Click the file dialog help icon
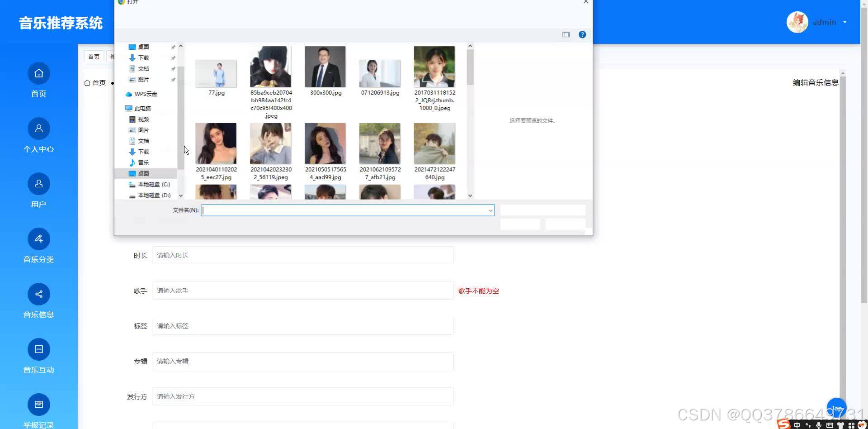This screenshot has width=868, height=429. pos(582,34)
